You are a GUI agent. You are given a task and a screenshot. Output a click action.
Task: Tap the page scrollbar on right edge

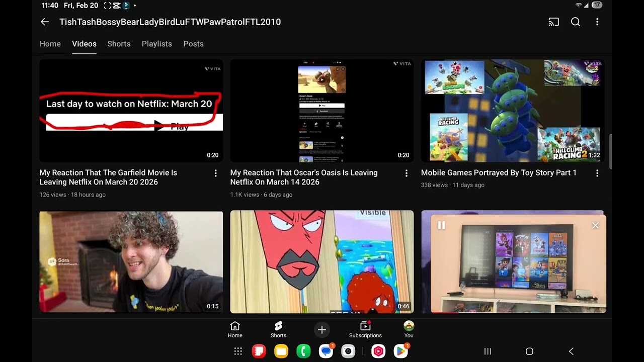tap(610, 152)
